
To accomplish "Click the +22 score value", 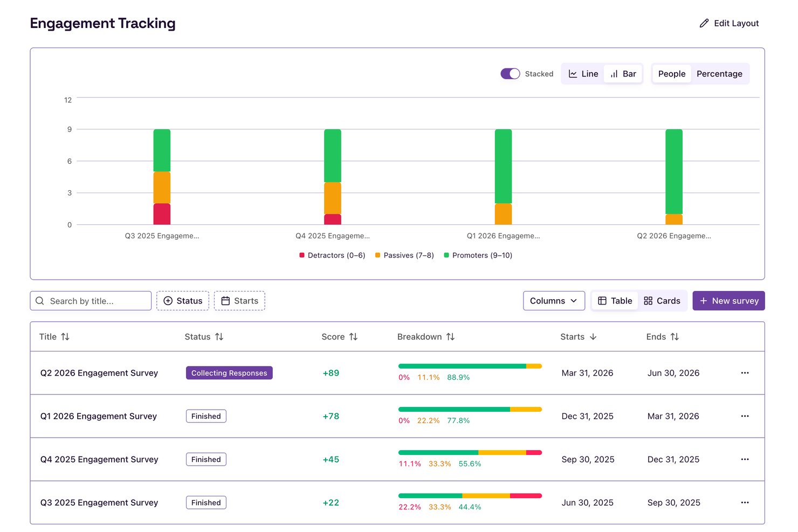I will pyautogui.click(x=331, y=502).
